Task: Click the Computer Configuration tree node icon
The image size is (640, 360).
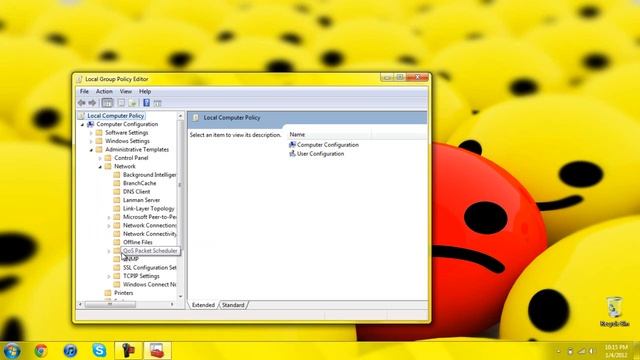Action: [91, 124]
